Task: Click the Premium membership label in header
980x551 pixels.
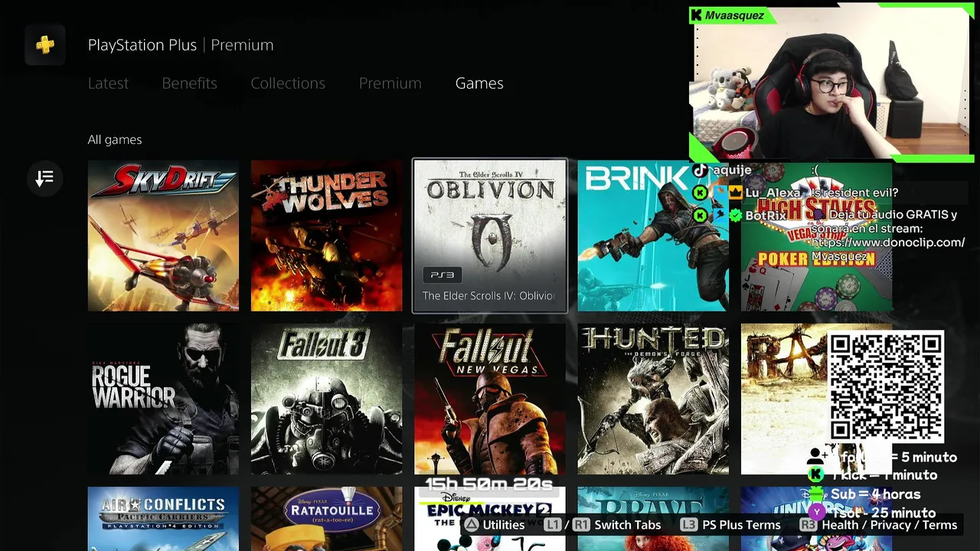Action: pyautogui.click(x=242, y=45)
